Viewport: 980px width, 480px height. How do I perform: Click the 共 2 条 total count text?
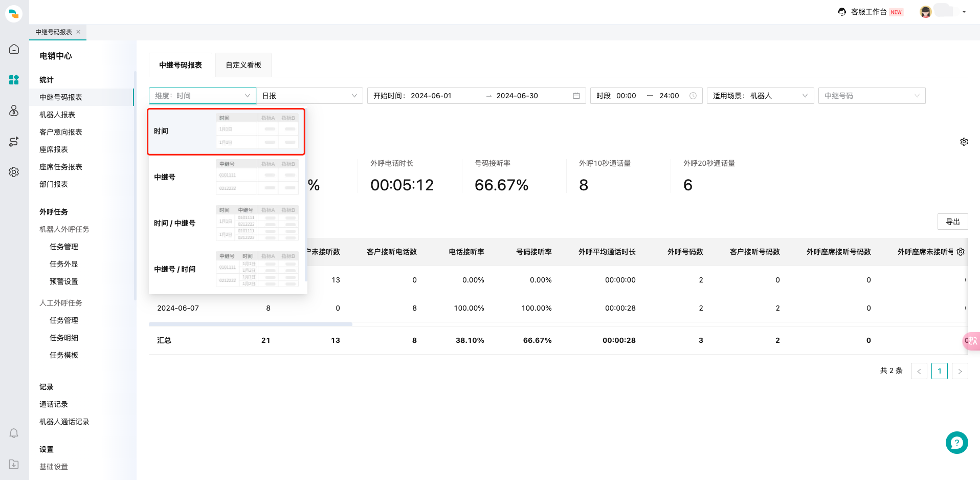[891, 370]
